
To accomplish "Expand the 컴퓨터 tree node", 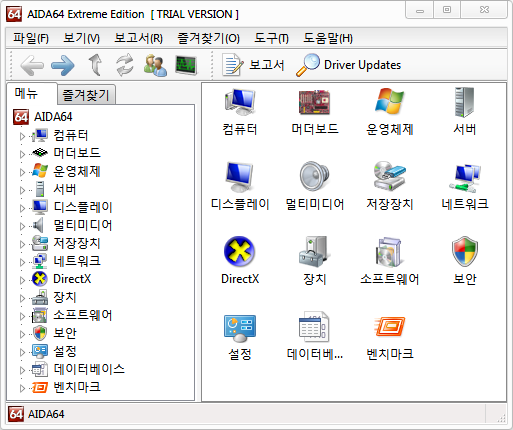I will pos(22,136).
